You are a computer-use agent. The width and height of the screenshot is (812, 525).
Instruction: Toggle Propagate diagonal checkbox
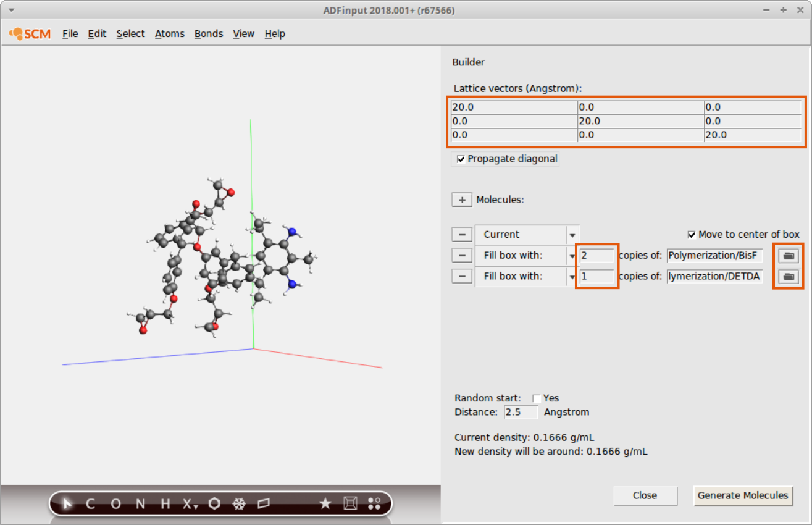461,159
